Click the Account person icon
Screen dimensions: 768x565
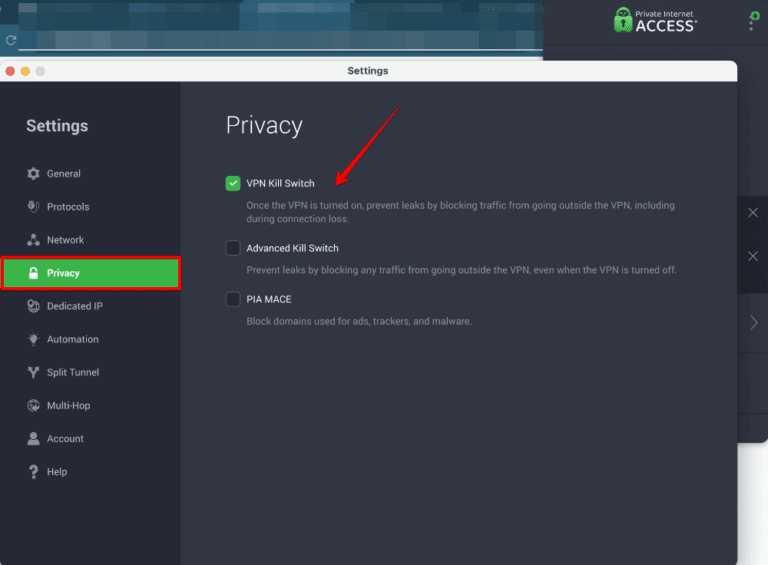click(34, 439)
